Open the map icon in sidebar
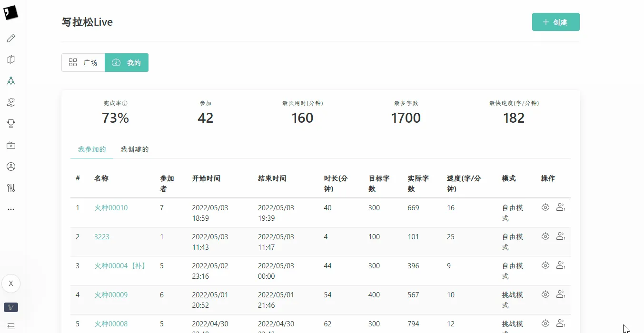 click(11, 59)
